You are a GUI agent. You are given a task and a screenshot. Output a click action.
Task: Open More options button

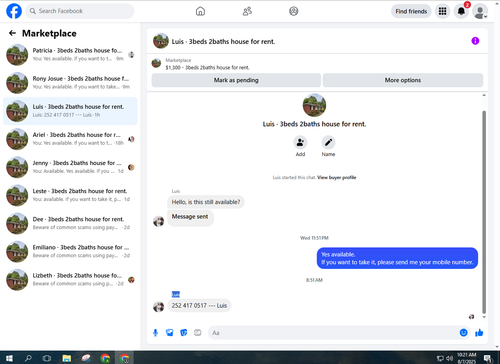coord(403,80)
